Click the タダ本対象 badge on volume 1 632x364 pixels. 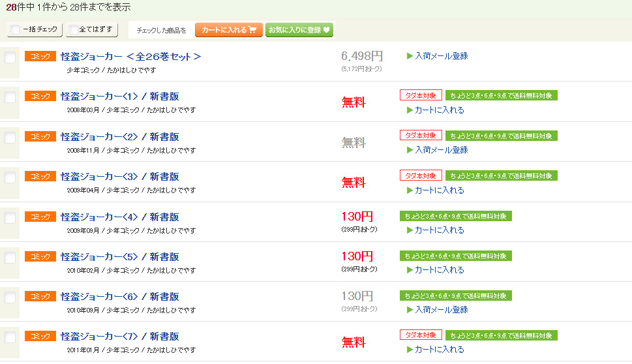tap(421, 95)
